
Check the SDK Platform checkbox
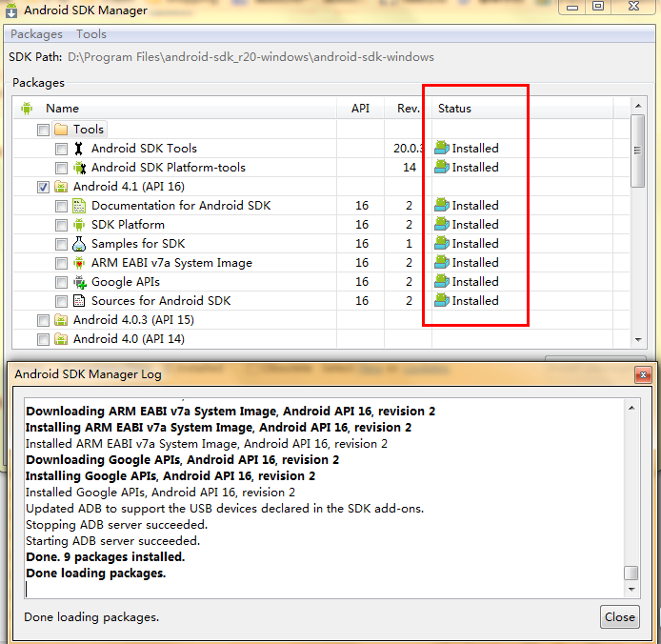pyautogui.click(x=61, y=225)
